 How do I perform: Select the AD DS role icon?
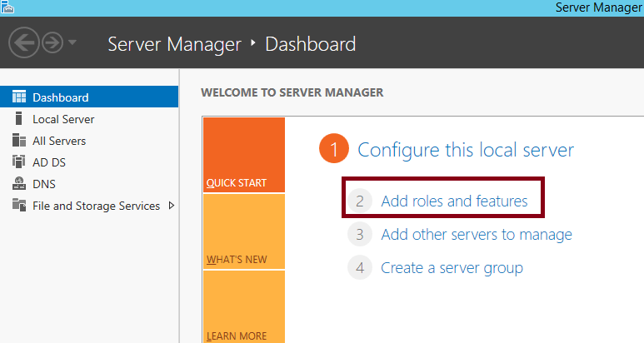[19, 162]
